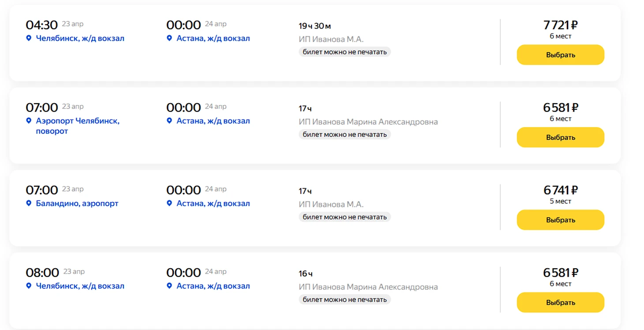Click the pin icon beside Астана in the 08:00 trip

[x=169, y=286]
